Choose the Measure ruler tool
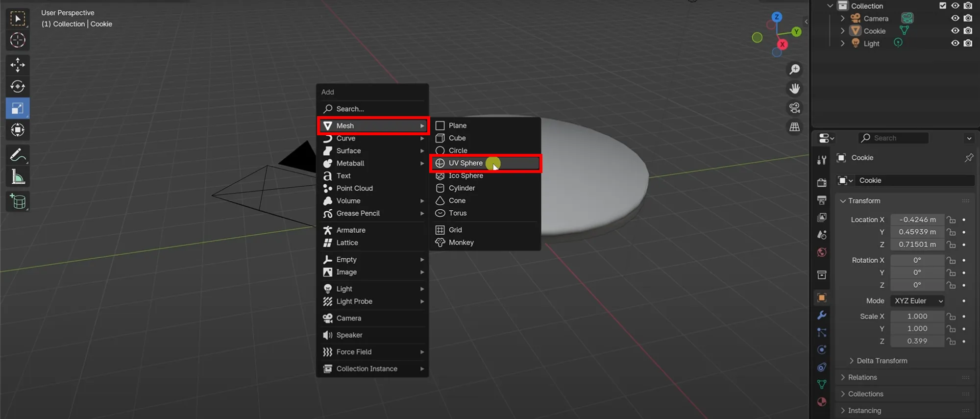 (18, 177)
